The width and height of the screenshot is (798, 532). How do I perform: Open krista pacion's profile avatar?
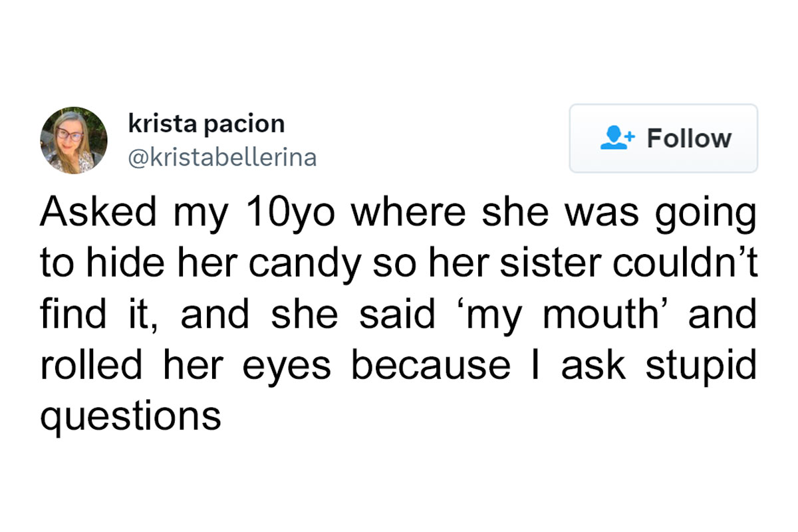(74, 140)
